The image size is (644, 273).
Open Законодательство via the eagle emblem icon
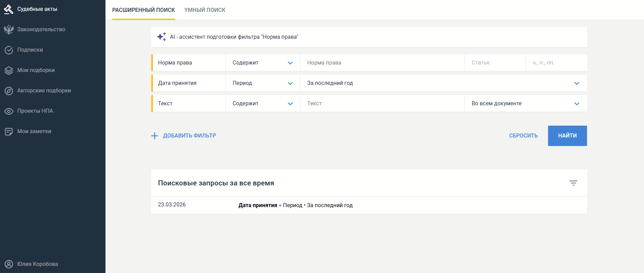click(x=8, y=30)
